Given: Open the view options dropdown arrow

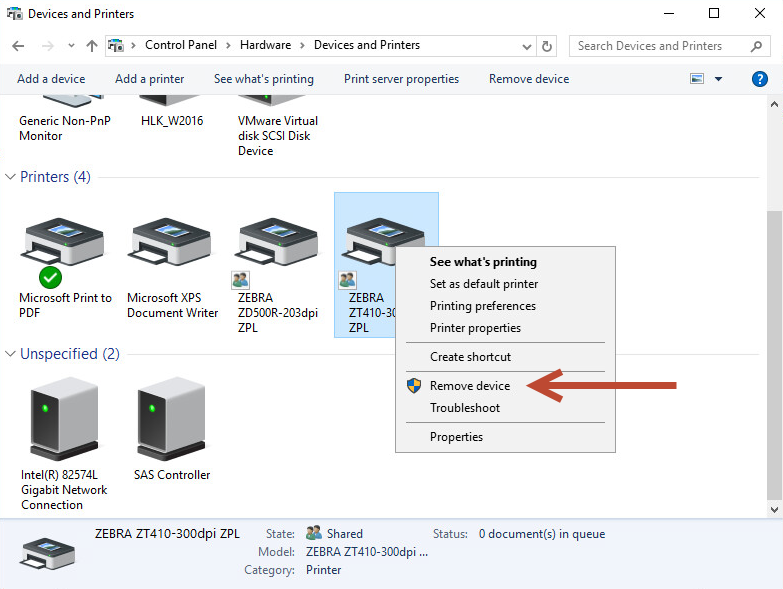Looking at the screenshot, I should click(x=718, y=79).
